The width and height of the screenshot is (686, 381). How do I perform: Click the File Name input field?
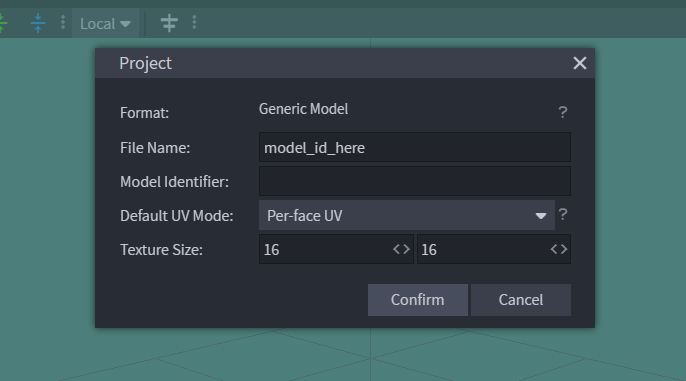pos(415,147)
